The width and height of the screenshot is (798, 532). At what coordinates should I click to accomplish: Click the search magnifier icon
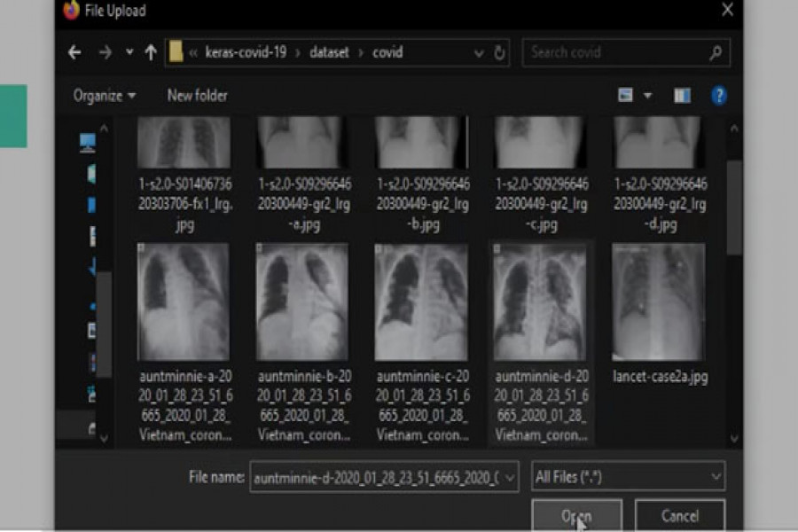click(716, 53)
